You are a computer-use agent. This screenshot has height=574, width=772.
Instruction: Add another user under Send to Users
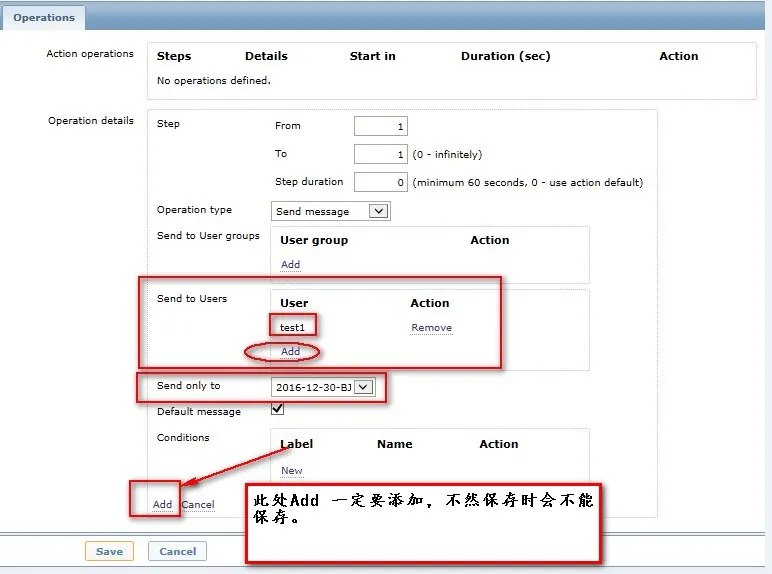click(290, 351)
